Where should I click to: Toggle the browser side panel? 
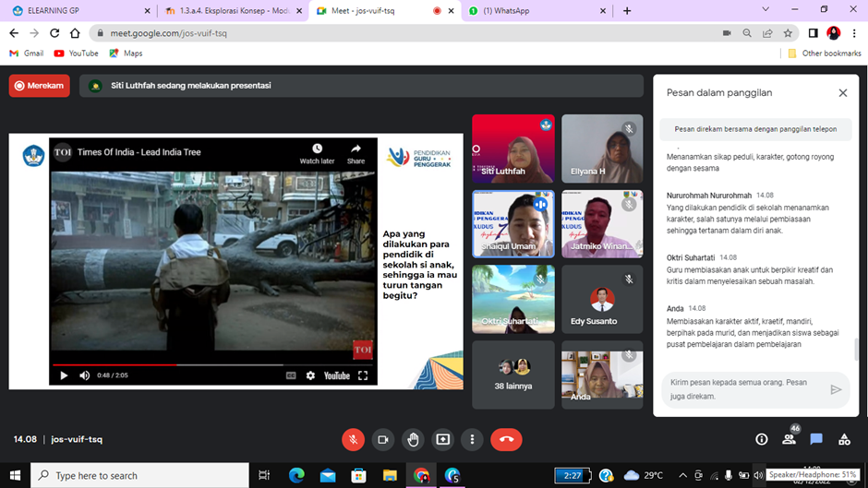pos(814,33)
